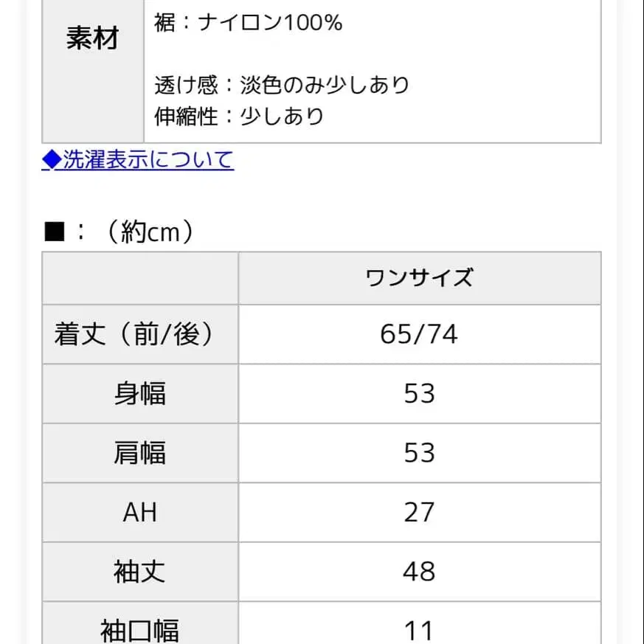Click the AH row label
The width and height of the screenshot is (644, 644).
pyautogui.click(x=140, y=512)
